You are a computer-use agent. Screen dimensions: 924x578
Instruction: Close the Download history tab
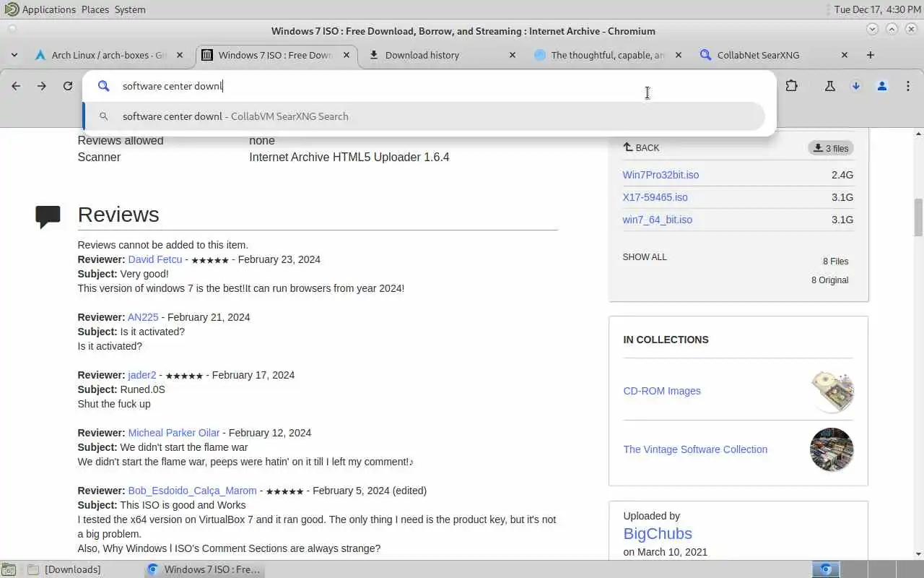click(x=513, y=55)
